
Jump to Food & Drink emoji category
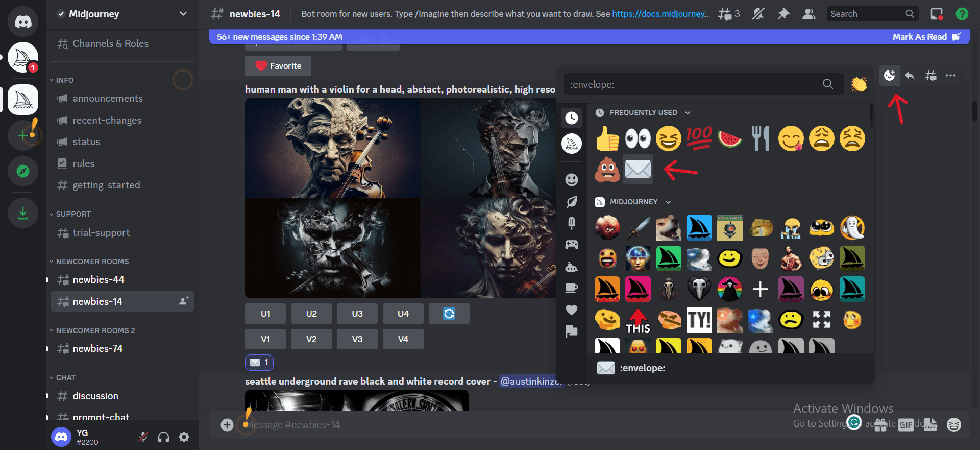(x=571, y=223)
